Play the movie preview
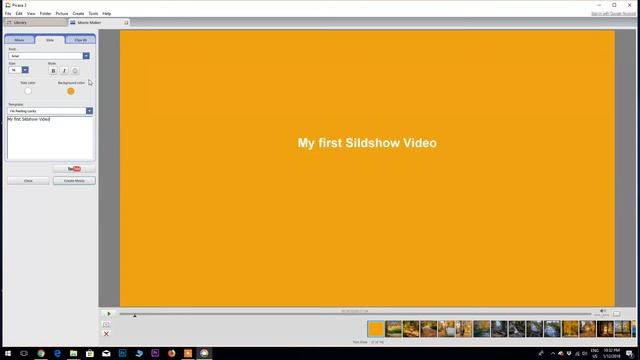Screen dimensions: 640x360 109,313
